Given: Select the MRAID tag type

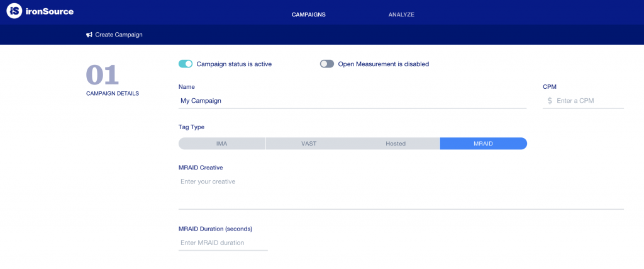Looking at the screenshot, I should (483, 144).
